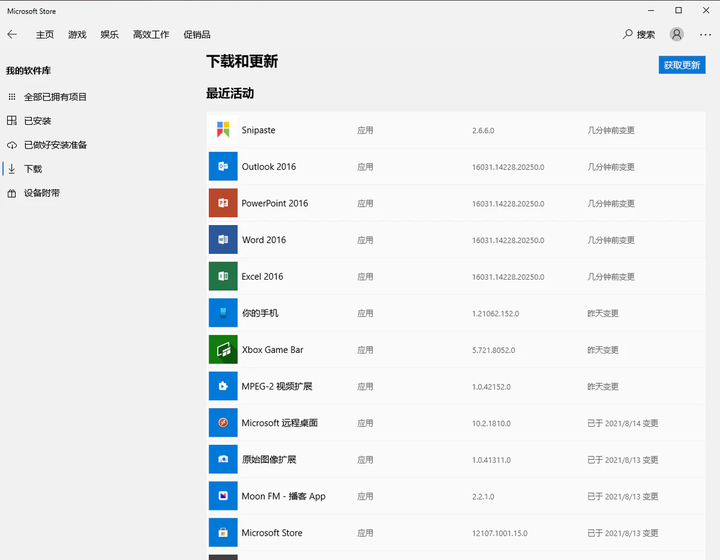Screen dimensions: 720x560
Task: Click version 1.0.41311.0
Action: tap(491, 460)
